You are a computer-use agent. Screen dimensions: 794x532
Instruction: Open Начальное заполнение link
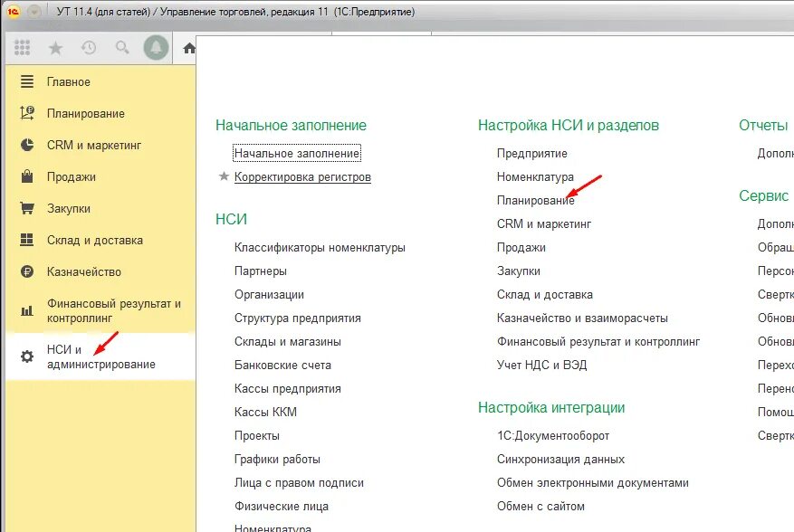(297, 153)
